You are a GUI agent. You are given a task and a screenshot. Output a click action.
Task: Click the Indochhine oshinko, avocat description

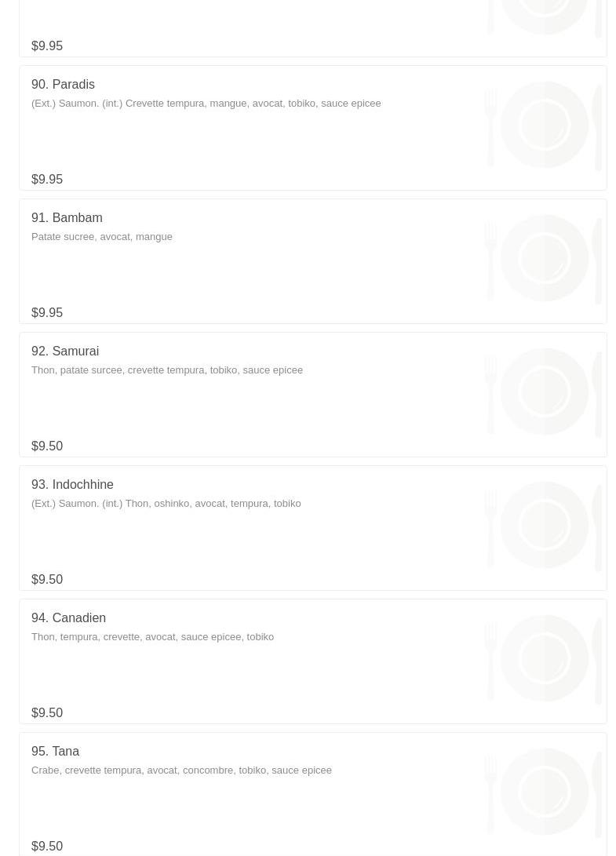[166, 504]
